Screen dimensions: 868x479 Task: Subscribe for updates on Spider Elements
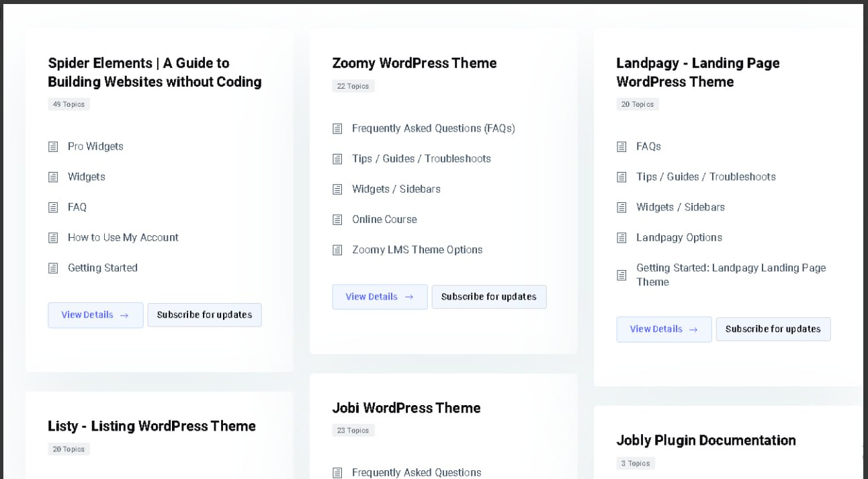tap(204, 315)
